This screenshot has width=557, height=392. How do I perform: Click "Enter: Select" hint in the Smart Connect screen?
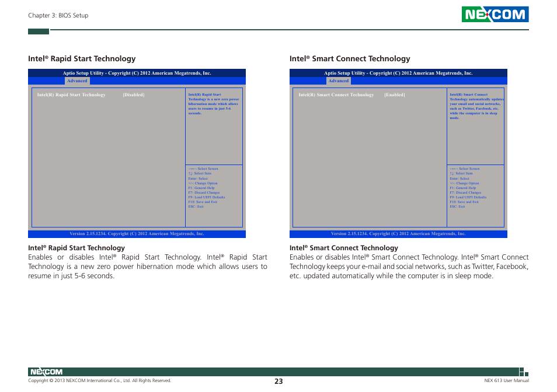(459, 178)
